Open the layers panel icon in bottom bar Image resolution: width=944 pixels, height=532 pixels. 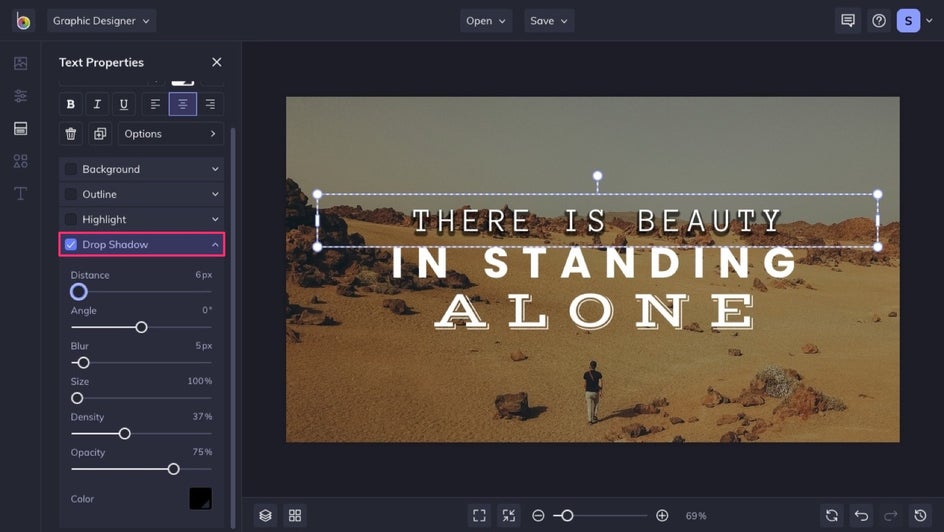click(x=266, y=516)
